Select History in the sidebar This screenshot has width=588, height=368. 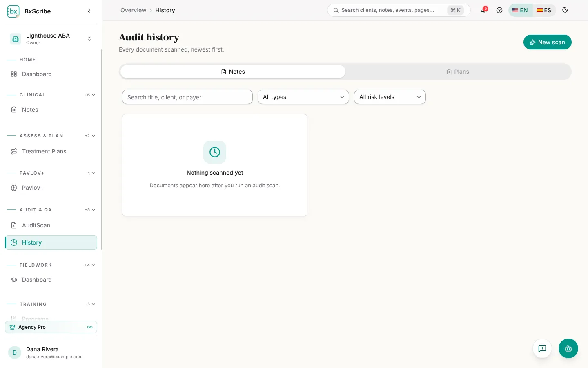51,242
